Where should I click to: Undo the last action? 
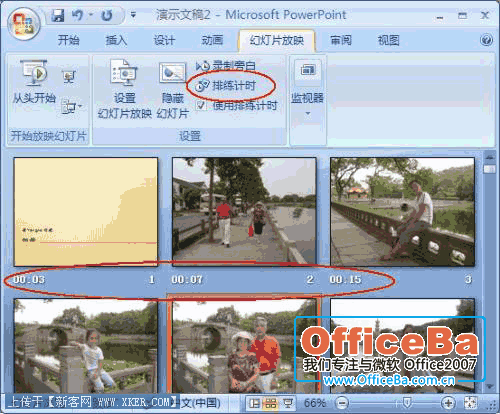tap(77, 15)
